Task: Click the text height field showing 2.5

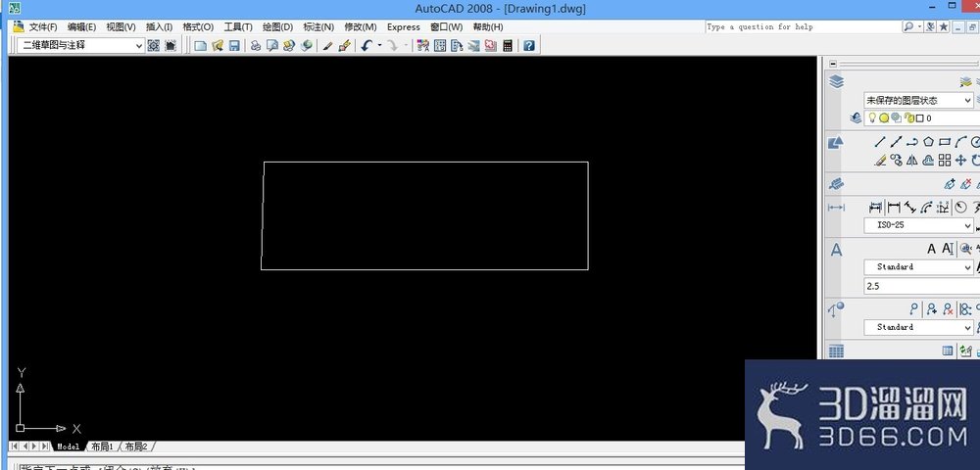Action: pos(922,286)
